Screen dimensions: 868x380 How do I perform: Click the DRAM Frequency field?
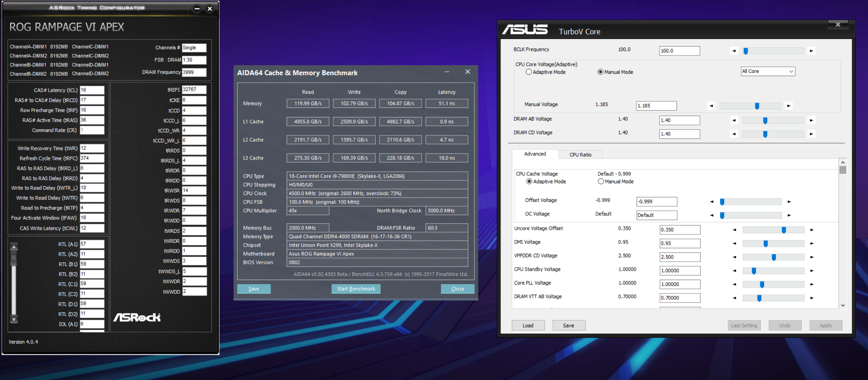(x=194, y=72)
